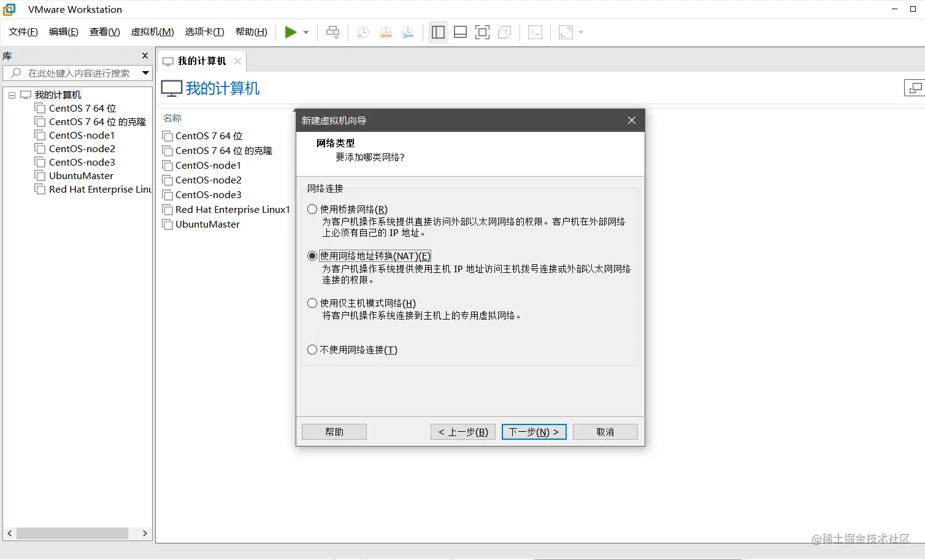The image size is (925, 560).
Task: Open the 编辑(E) menu
Action: [x=64, y=32]
